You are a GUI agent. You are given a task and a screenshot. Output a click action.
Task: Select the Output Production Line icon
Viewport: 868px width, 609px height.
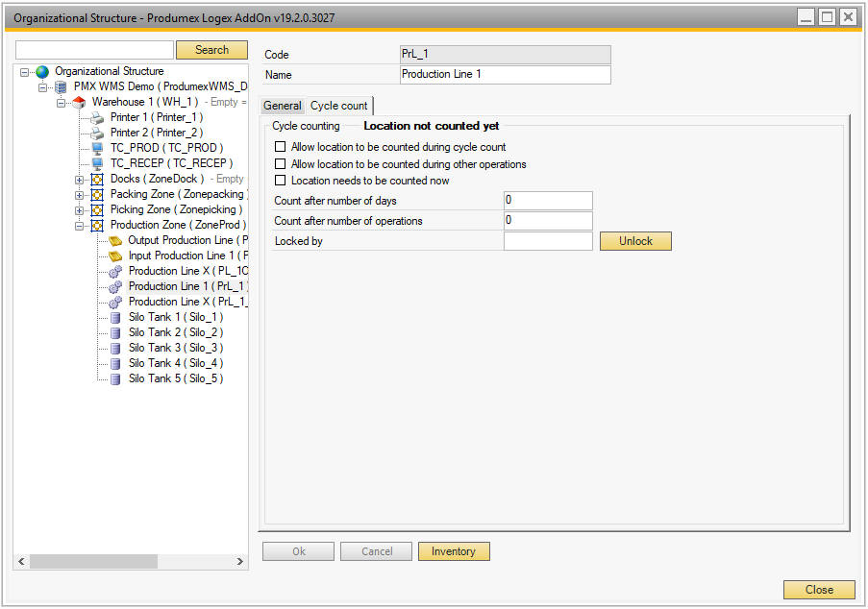click(x=115, y=240)
